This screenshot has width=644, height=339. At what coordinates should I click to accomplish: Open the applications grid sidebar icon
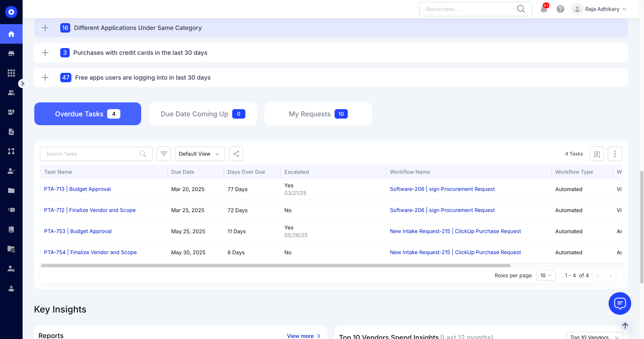11,73
